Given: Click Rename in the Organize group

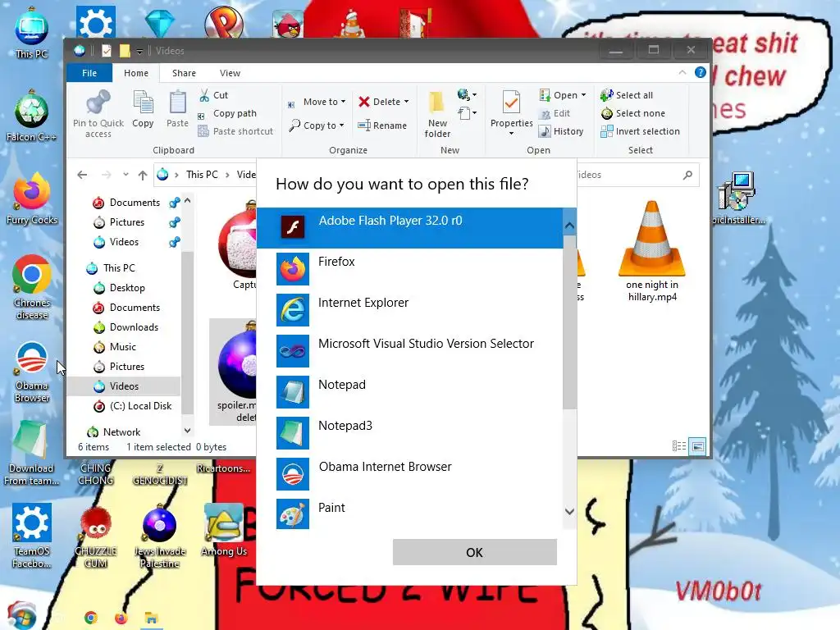Looking at the screenshot, I should (x=382, y=126).
